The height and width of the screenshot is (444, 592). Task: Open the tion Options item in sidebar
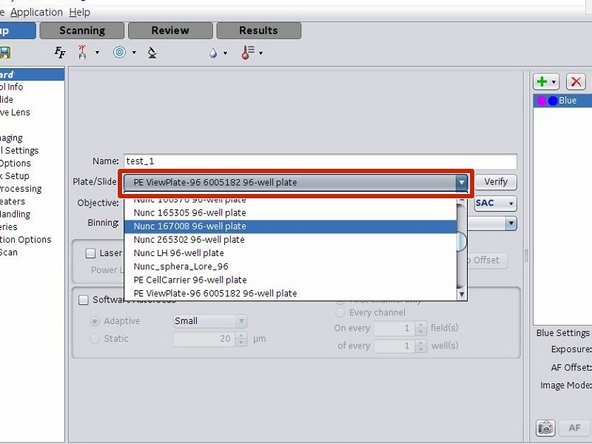tap(26, 240)
